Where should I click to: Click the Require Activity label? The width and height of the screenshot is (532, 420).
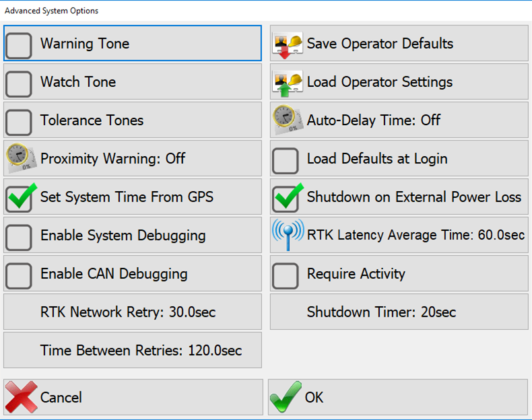[356, 274]
